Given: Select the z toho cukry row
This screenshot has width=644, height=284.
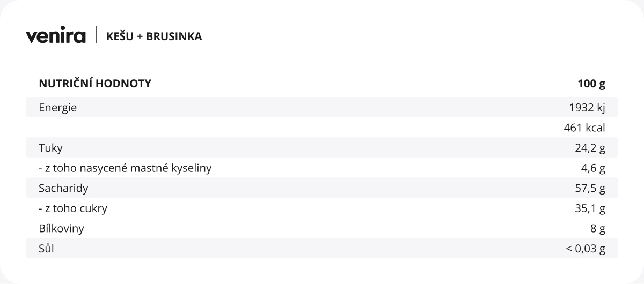Looking at the screenshot, I should (322, 208).
